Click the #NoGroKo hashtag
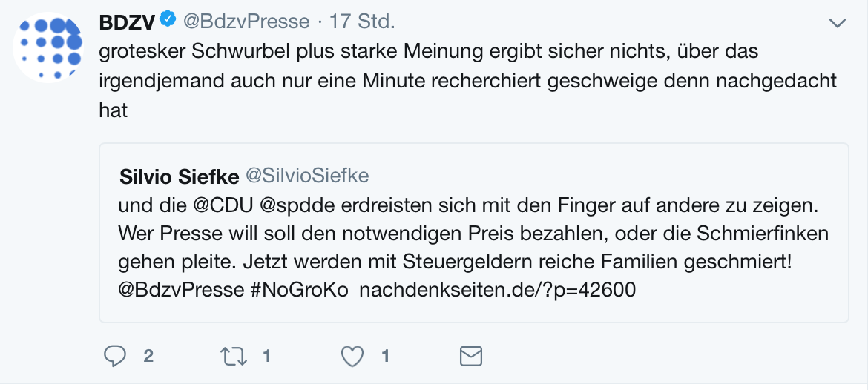 coord(300,290)
